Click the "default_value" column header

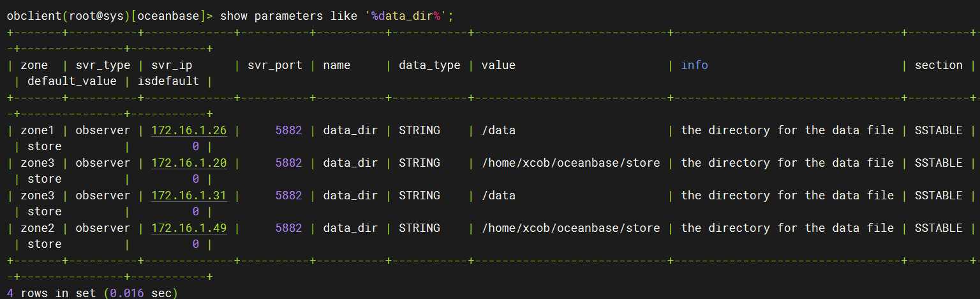[x=71, y=81]
